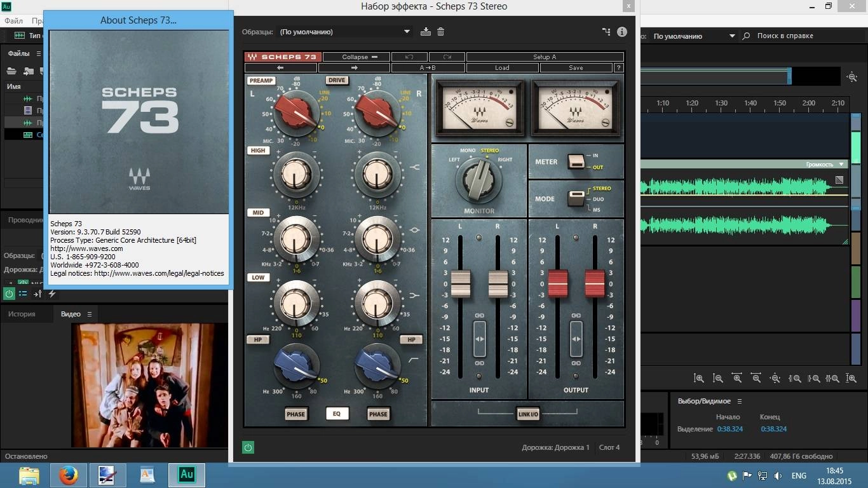Open file icon in Files panel

(11, 71)
